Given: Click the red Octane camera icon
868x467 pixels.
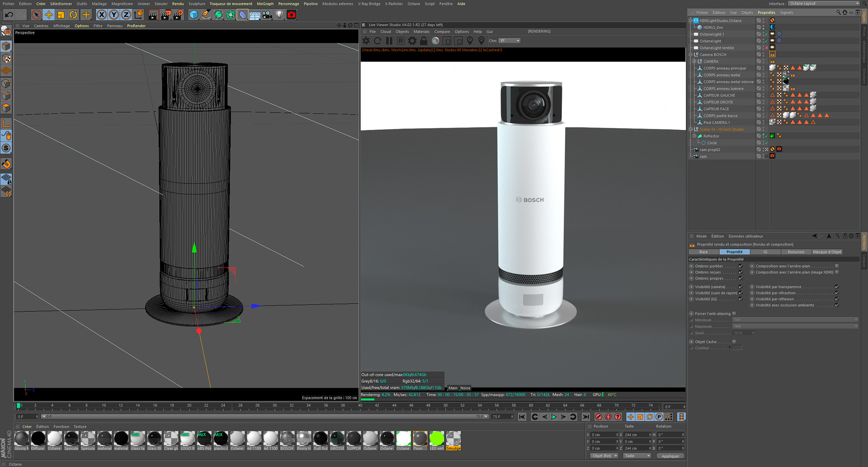Looking at the screenshot, I should 292,15.
